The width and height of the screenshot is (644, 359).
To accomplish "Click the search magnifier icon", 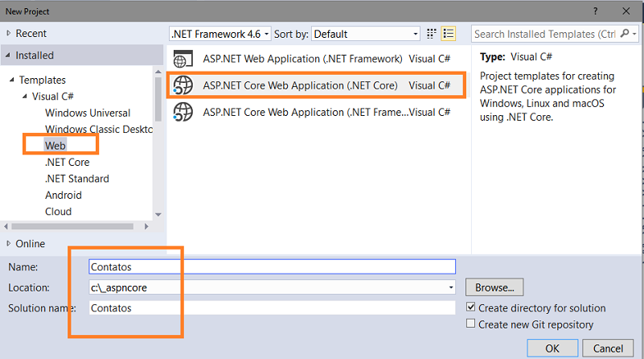I will pos(624,33).
